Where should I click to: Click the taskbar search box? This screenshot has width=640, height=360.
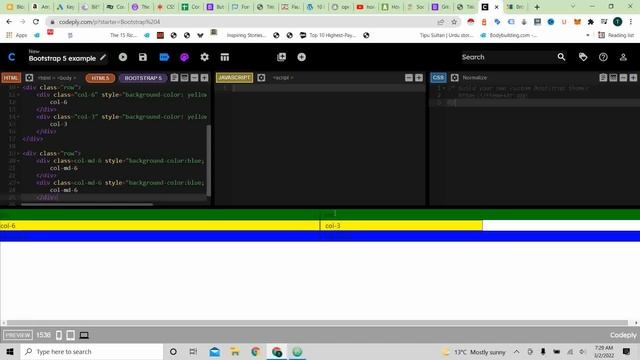click(92, 351)
